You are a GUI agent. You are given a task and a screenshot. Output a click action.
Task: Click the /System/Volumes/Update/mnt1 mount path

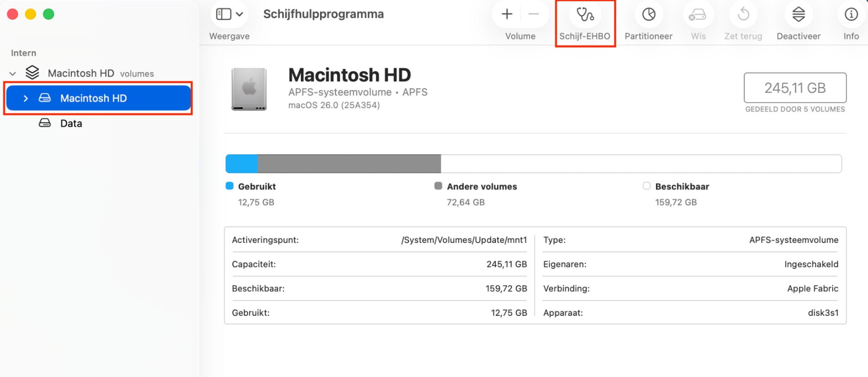click(464, 240)
